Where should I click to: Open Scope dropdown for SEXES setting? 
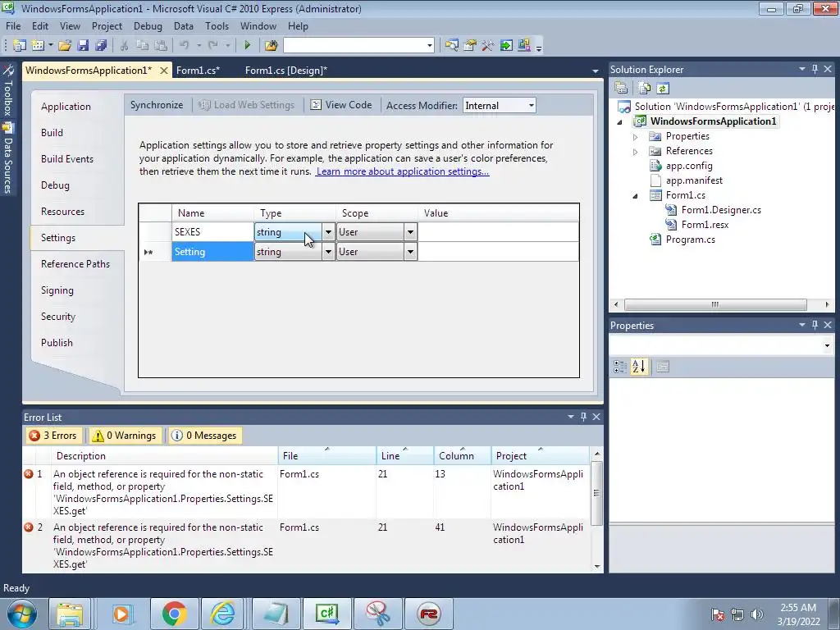[x=410, y=232]
